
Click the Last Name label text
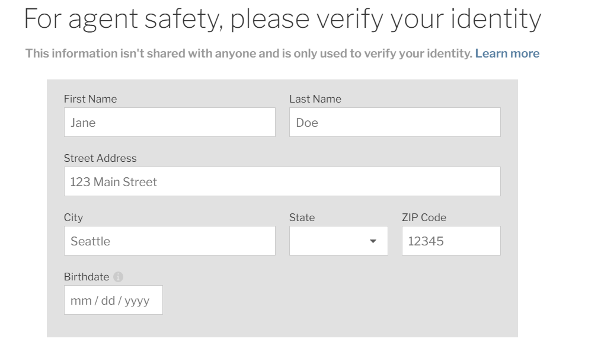pos(315,99)
